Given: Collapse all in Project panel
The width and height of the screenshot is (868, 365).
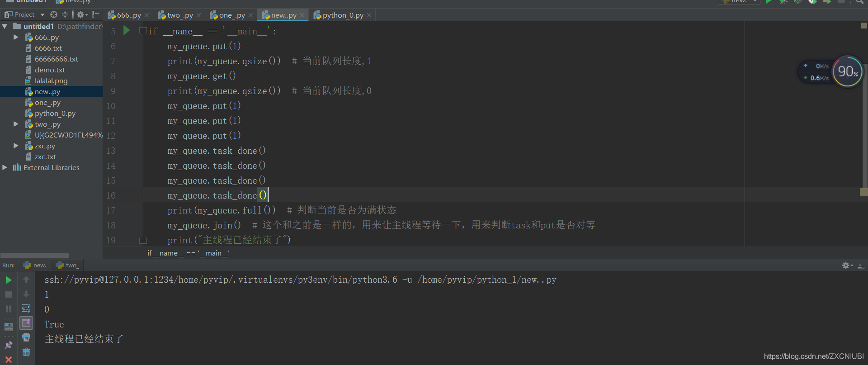Looking at the screenshot, I should pyautogui.click(x=65, y=14).
